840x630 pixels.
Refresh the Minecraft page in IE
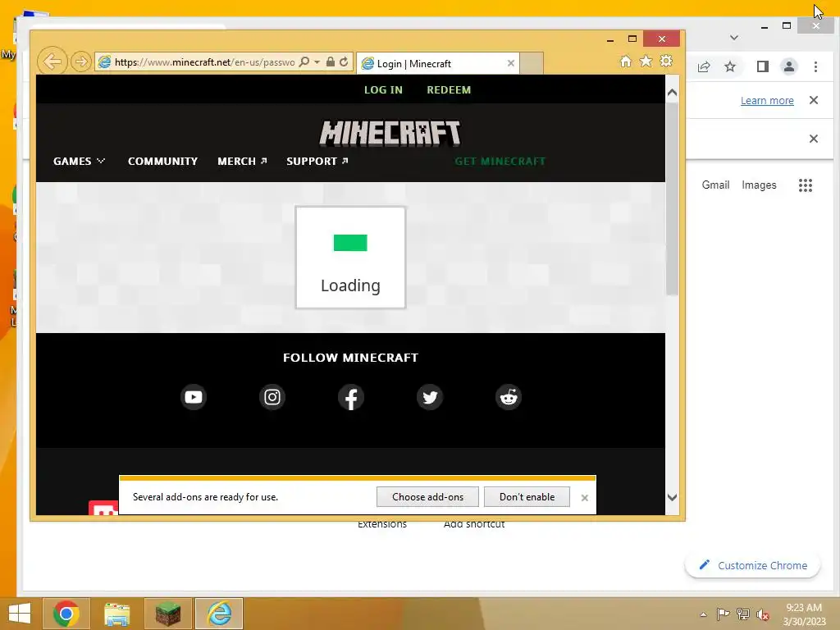(x=344, y=62)
